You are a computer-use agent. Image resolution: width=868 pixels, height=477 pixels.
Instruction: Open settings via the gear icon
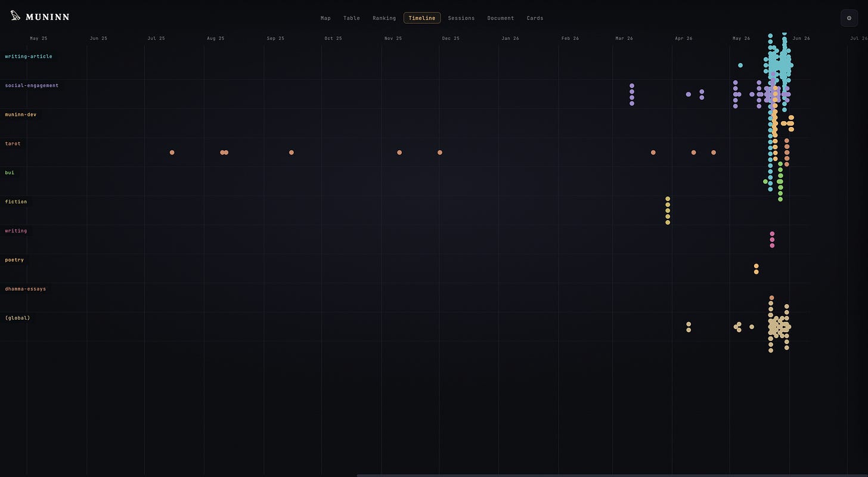849,18
